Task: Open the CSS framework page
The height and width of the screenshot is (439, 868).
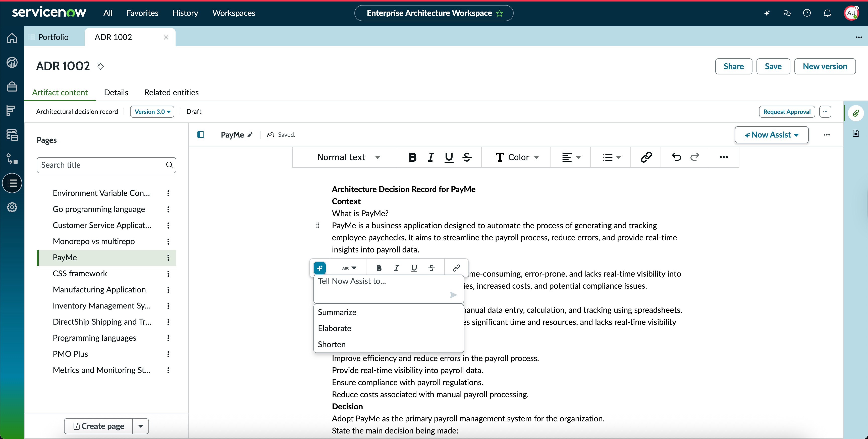Action: coord(80,274)
